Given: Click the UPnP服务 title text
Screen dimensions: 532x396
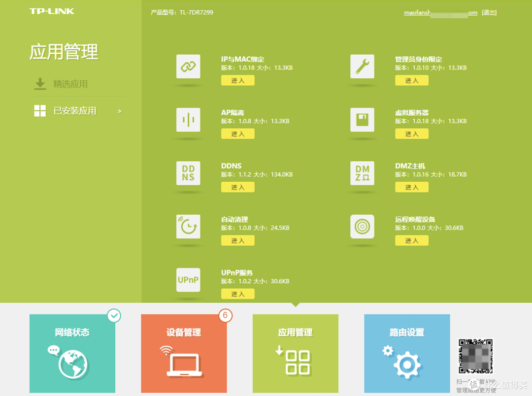Looking at the screenshot, I should click(x=237, y=272).
